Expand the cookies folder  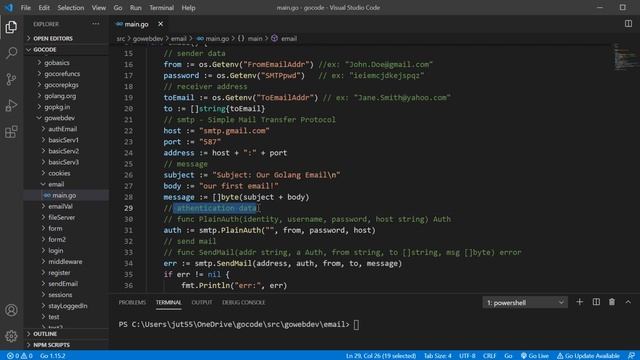66,173
